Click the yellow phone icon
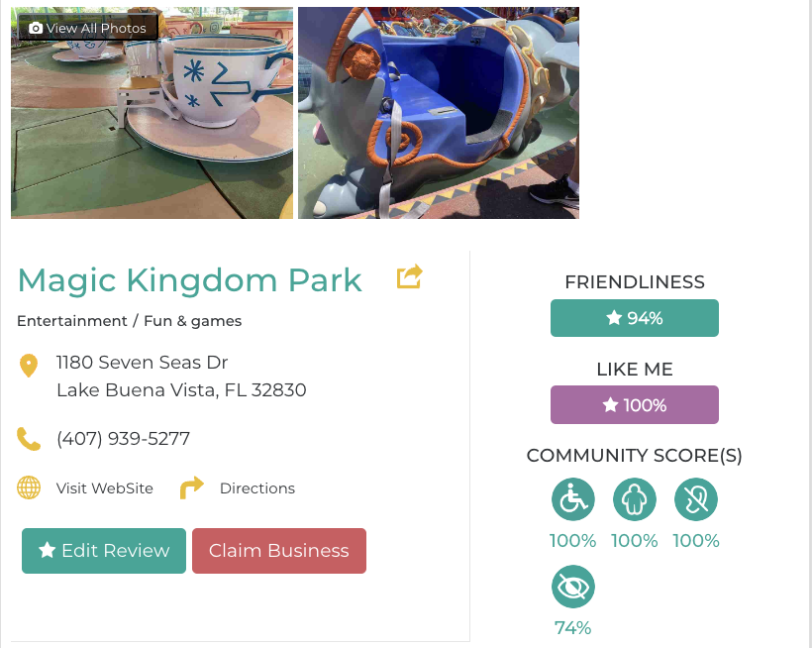This screenshot has height=648, width=812. [29, 439]
